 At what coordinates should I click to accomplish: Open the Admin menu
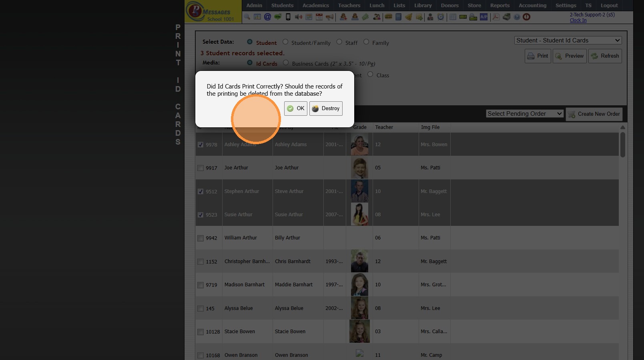click(x=254, y=6)
